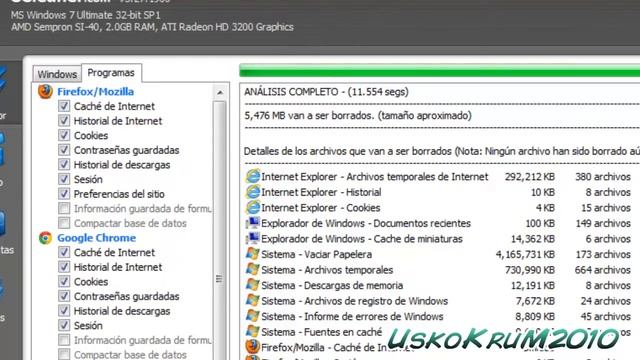
Task: Select row Sistema - Informe de errores de Windows
Action: (x=438, y=316)
